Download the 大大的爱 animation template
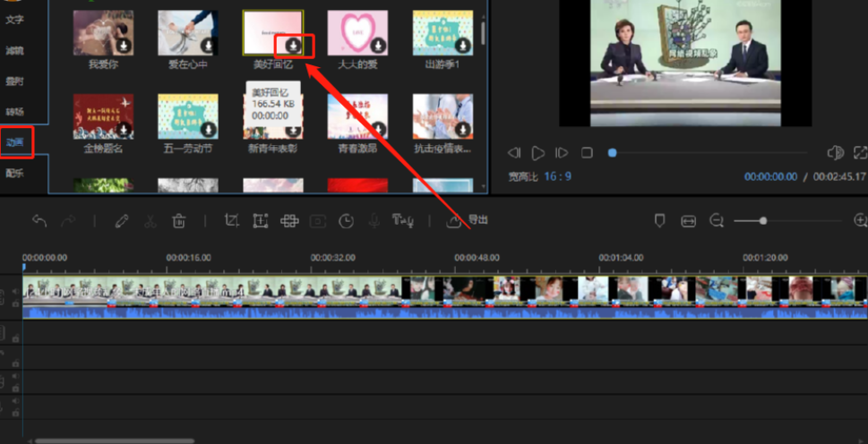This screenshot has height=444, width=868. click(378, 46)
